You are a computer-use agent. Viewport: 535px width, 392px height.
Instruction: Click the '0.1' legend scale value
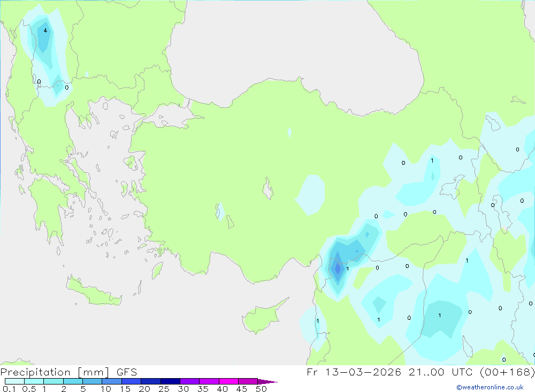point(9,389)
